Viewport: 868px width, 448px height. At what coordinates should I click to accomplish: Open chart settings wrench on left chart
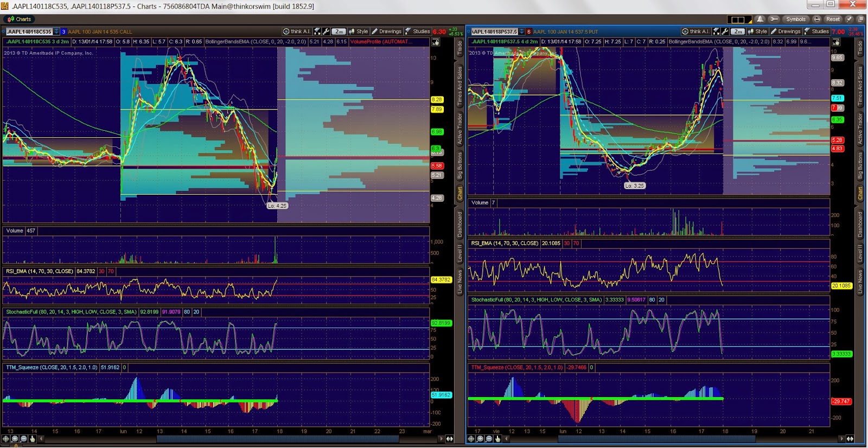325,31
